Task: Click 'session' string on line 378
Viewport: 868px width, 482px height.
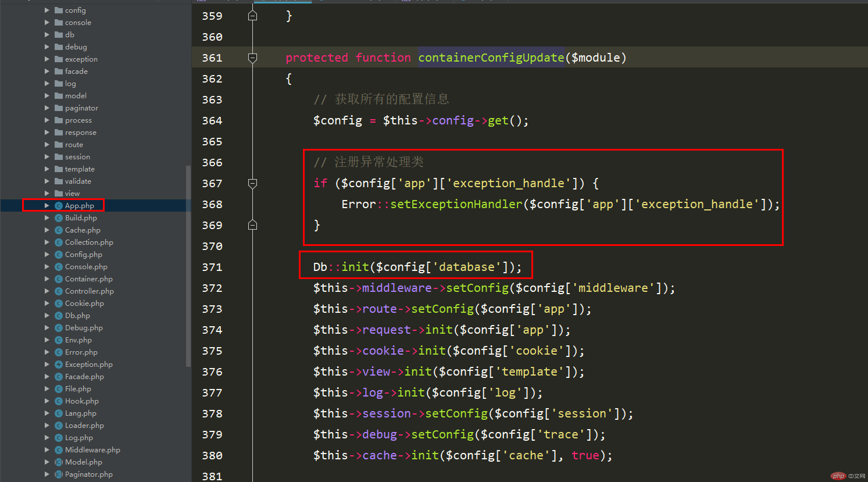Action: (x=582, y=413)
